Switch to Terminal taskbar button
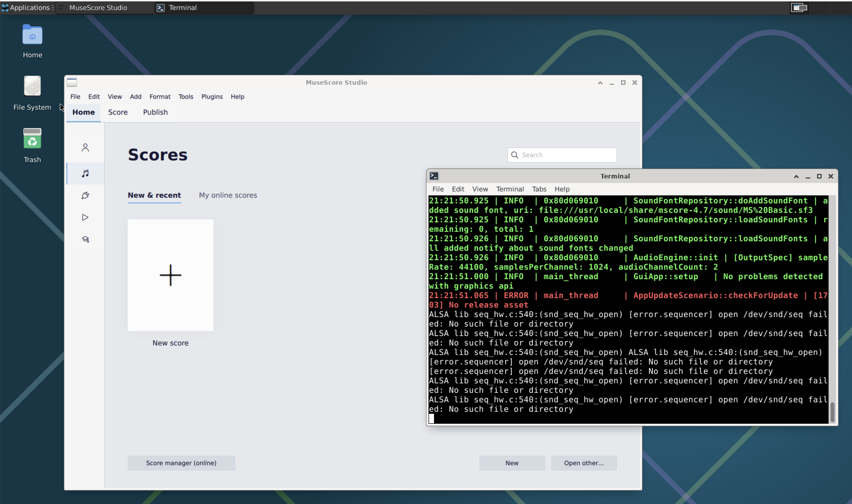This screenshot has width=852, height=504. (205, 7)
